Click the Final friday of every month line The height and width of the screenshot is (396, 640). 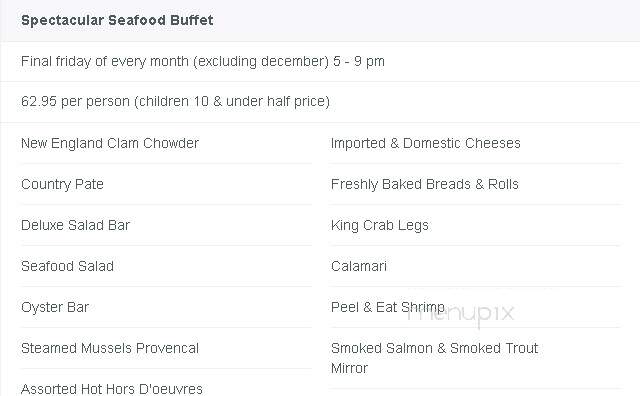click(203, 61)
